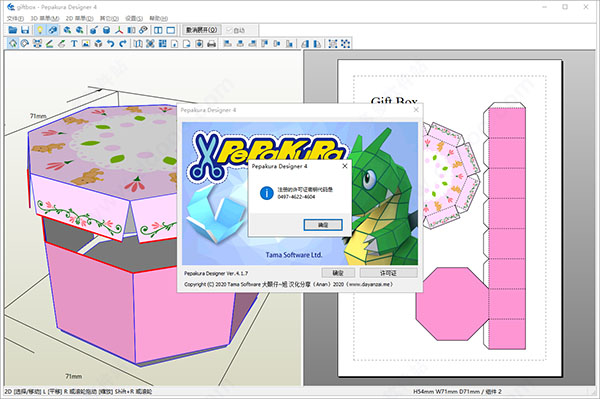
Task: Click the printer icon
Action: (x=211, y=44)
